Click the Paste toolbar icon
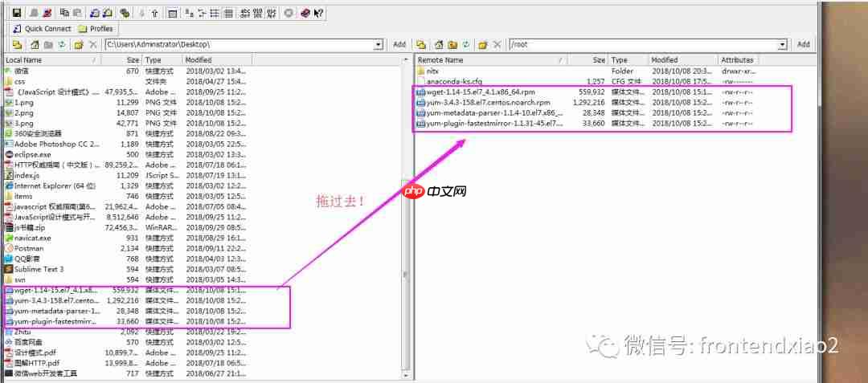This screenshot has width=868, height=383. (x=77, y=13)
